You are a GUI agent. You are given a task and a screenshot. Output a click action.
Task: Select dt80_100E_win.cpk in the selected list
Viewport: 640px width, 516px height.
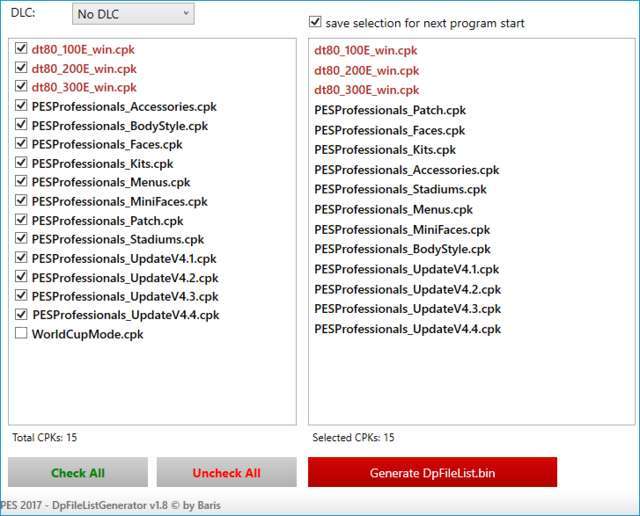point(366,51)
